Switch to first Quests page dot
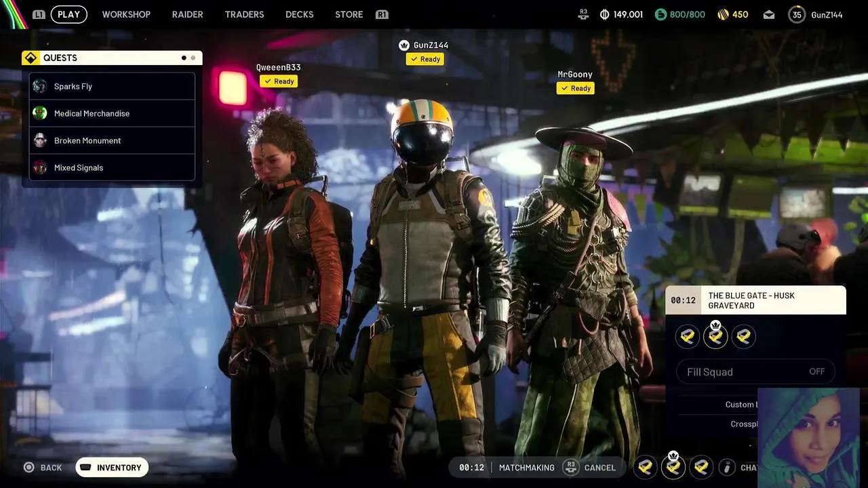The image size is (868, 488). coord(184,58)
